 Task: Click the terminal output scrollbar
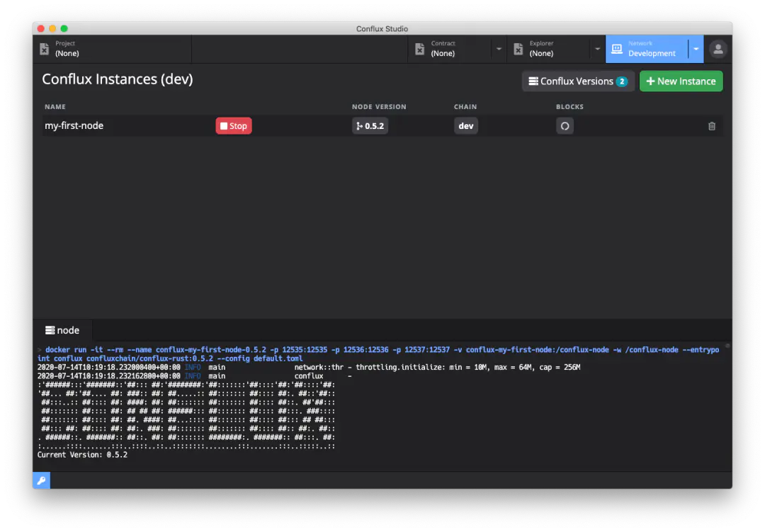[x=727, y=346]
